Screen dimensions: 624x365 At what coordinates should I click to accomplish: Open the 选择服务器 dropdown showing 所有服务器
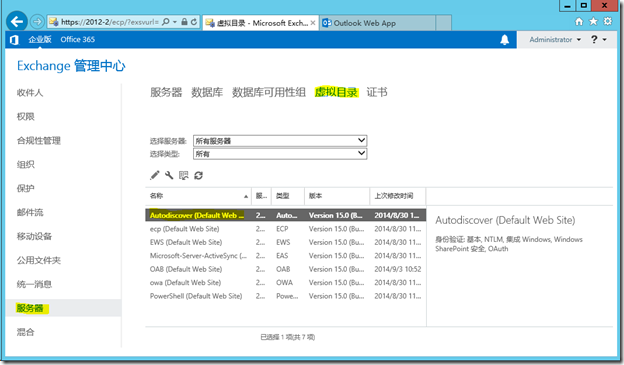tap(280, 141)
